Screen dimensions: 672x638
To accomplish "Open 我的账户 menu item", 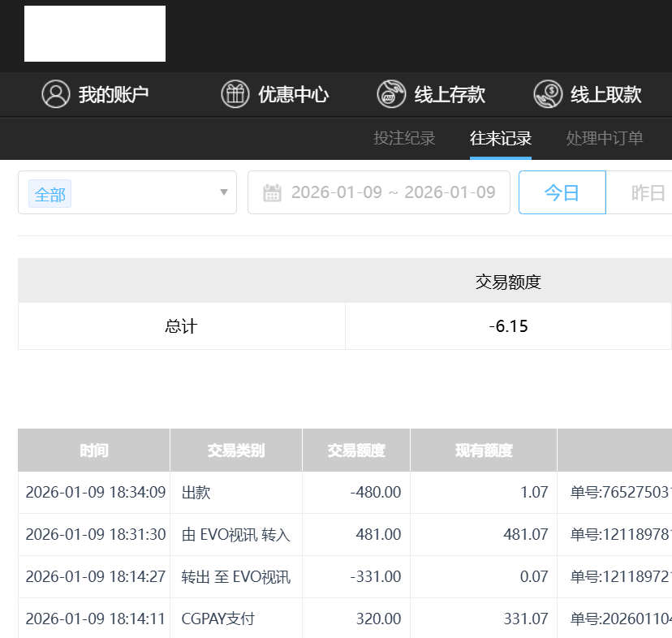I will tap(113, 95).
